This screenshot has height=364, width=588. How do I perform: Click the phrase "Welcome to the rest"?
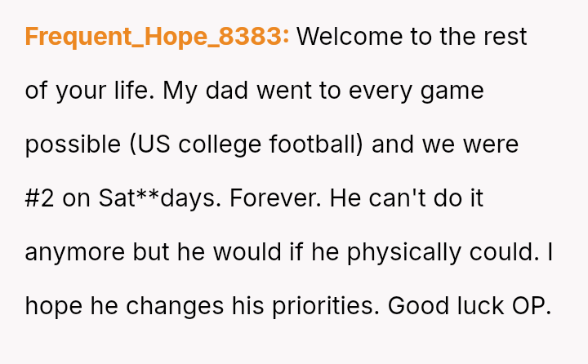(x=412, y=37)
